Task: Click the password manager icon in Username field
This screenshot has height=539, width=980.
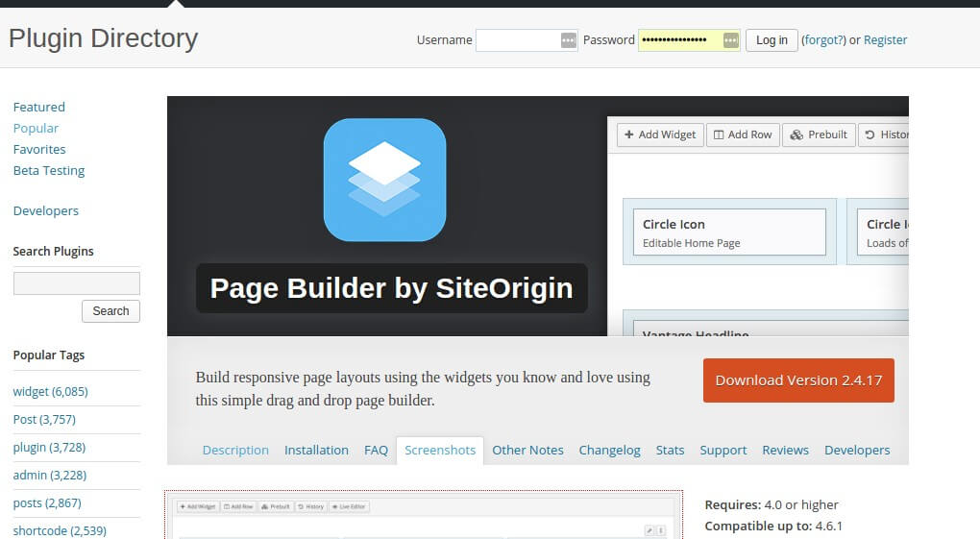Action: click(x=568, y=40)
